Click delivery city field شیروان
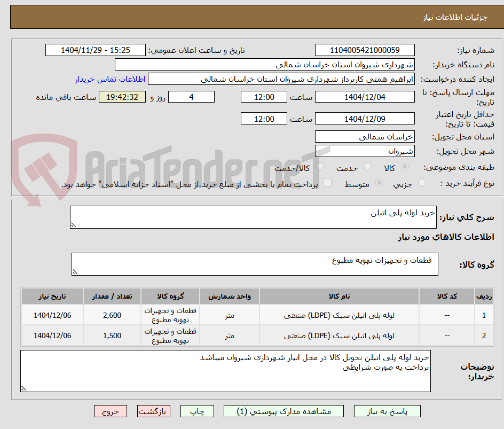 pos(365,151)
